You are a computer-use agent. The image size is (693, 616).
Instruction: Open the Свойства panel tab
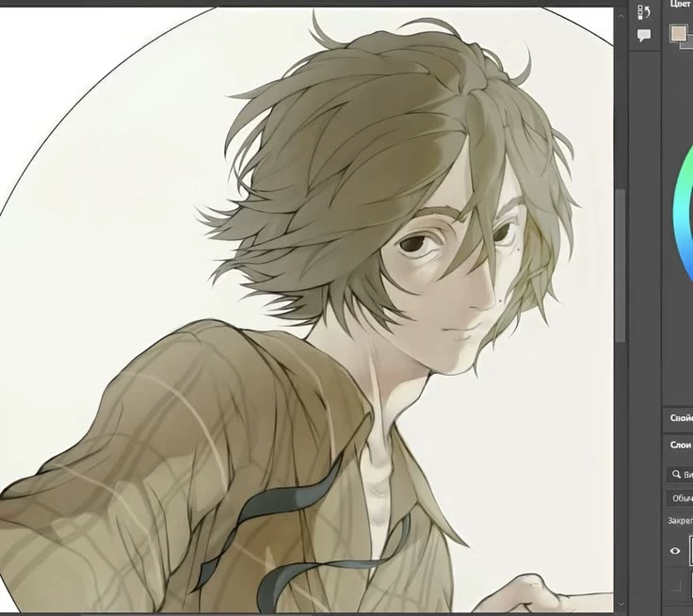[x=681, y=418]
